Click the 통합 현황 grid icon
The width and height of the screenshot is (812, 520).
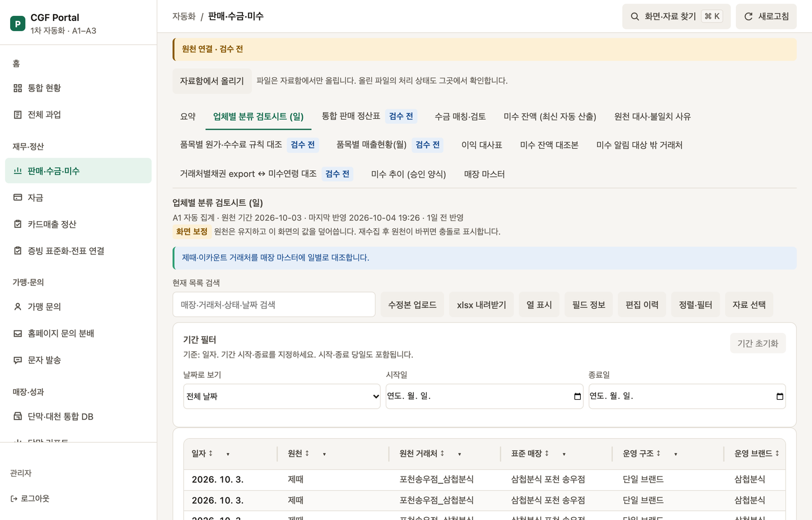pyautogui.click(x=17, y=88)
